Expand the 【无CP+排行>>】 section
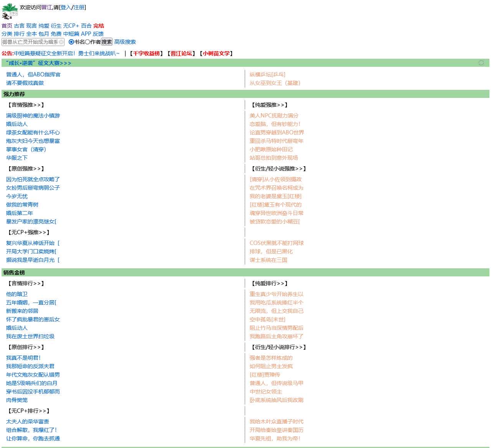This screenshot has height=448, width=491. point(29,411)
